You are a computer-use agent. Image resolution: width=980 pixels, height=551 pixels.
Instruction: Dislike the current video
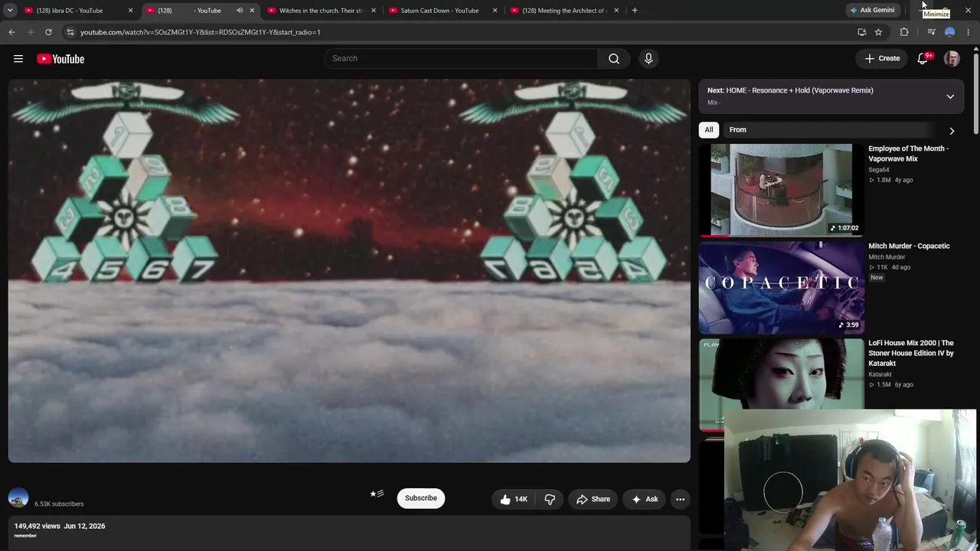pos(549,499)
